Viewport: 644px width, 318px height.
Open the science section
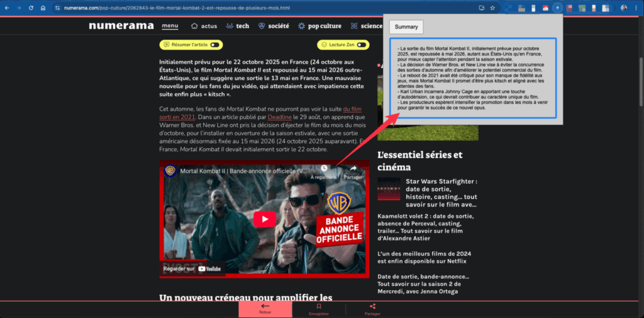(x=372, y=26)
